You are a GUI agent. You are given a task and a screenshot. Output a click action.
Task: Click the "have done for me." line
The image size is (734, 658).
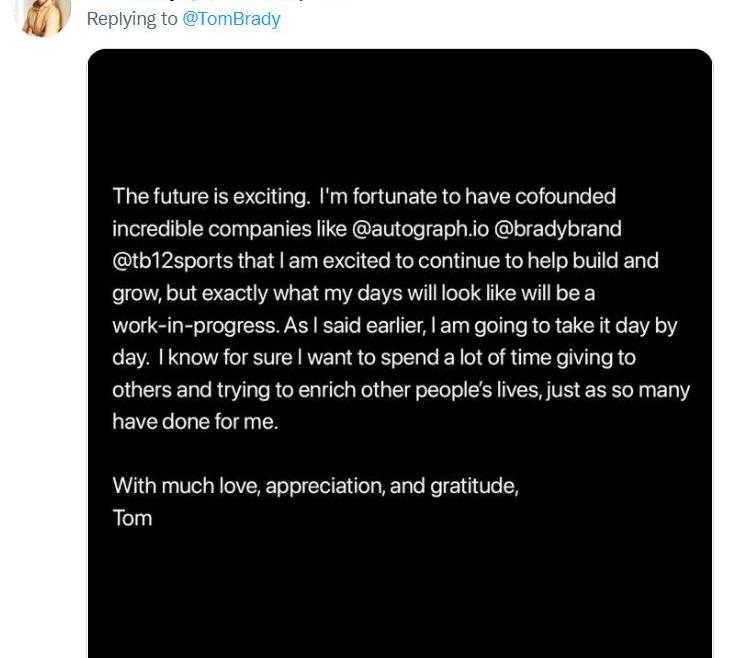195,422
